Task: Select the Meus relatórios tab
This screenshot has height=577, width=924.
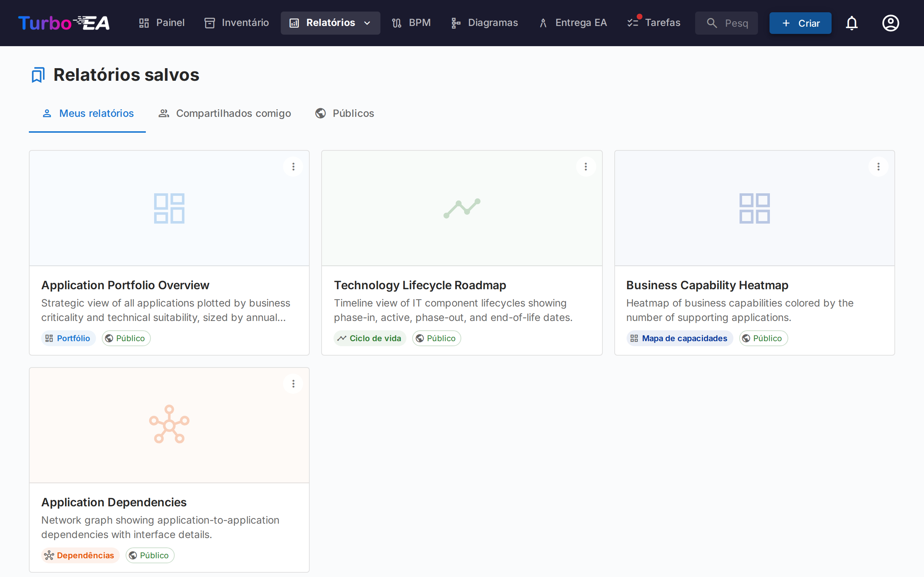Action: pyautogui.click(x=88, y=113)
